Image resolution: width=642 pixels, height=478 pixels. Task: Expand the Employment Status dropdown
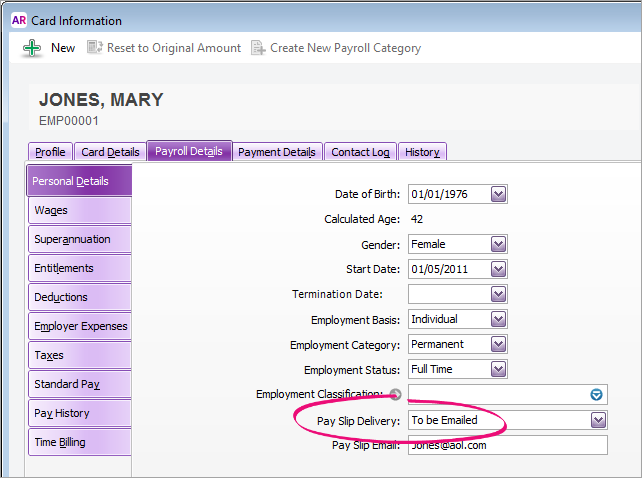tap(498, 369)
